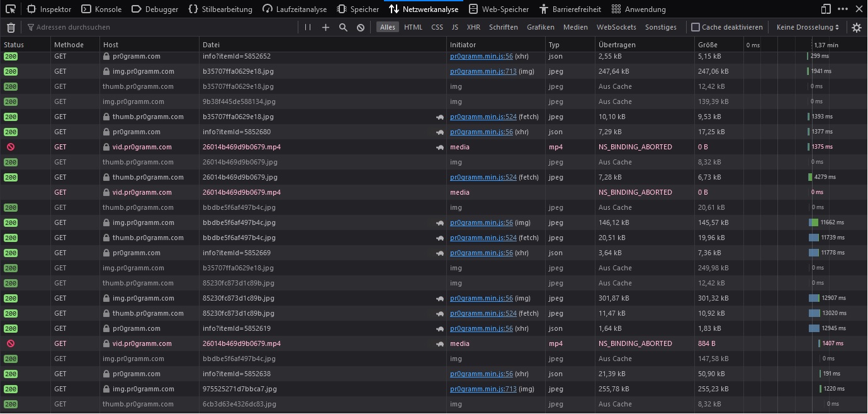Sort by the Größe column header
Screen dimensions: 868x414
[719, 45]
